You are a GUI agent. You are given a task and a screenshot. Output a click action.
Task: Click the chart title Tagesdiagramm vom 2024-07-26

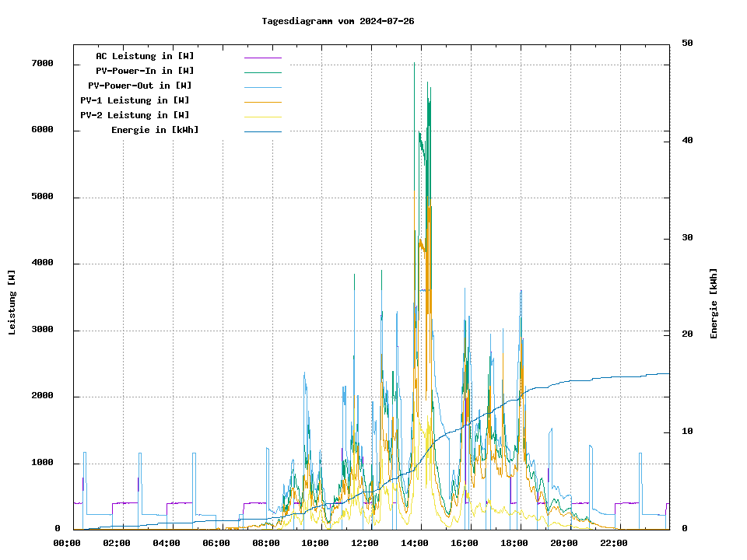tap(338, 21)
